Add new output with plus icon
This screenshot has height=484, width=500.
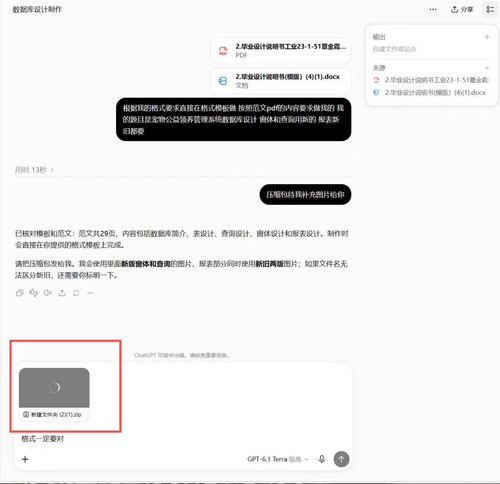[x=487, y=37]
